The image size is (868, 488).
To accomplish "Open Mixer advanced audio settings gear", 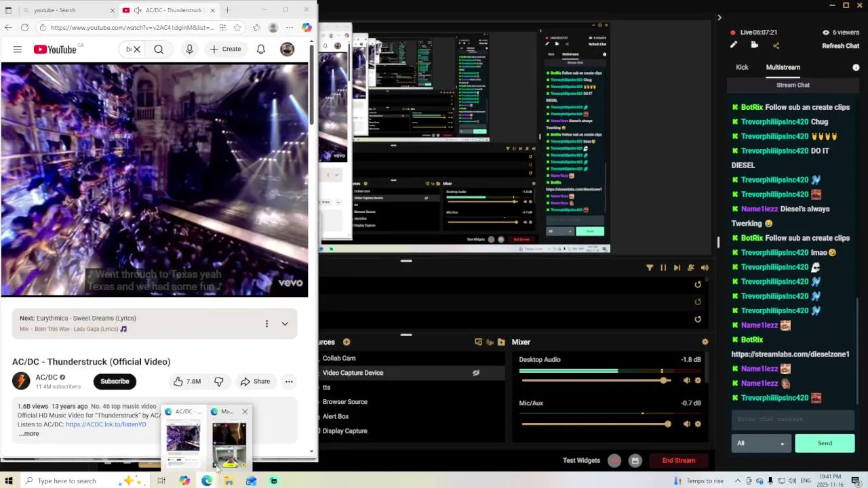I will [x=705, y=342].
